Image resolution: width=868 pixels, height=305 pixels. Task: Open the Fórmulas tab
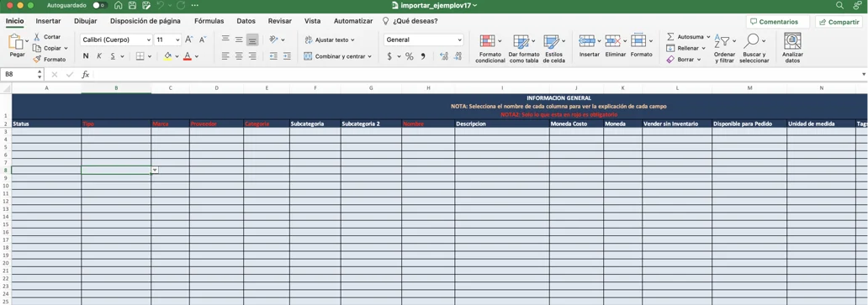click(x=209, y=21)
